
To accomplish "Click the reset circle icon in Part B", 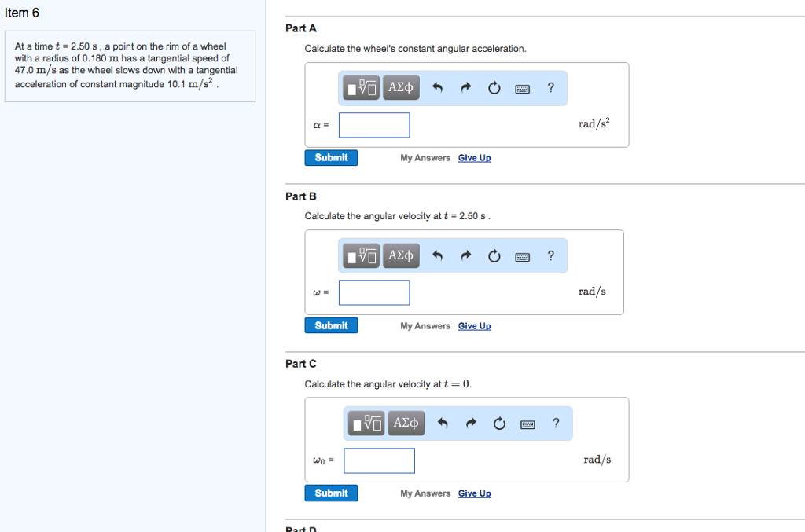I will [494, 255].
